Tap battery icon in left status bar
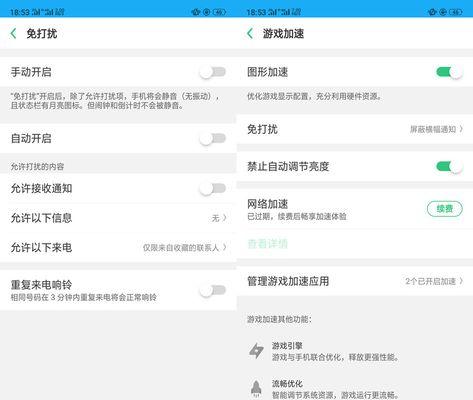 click(x=219, y=12)
